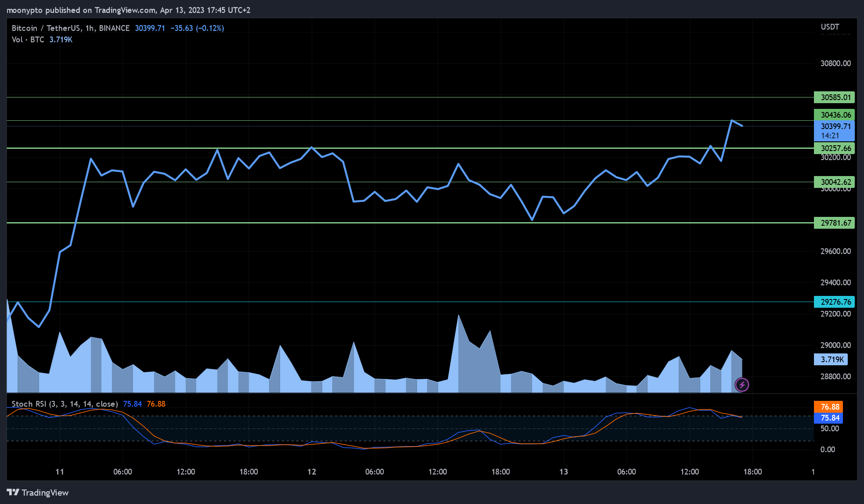Click the orange 76.88 Stoch RSI label
Viewport: 864px width, 504px height.
[828, 407]
